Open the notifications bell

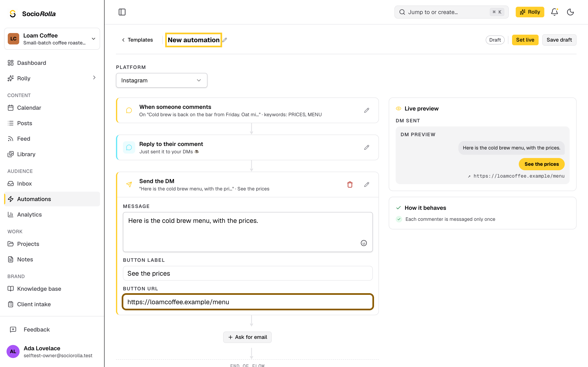[554, 12]
